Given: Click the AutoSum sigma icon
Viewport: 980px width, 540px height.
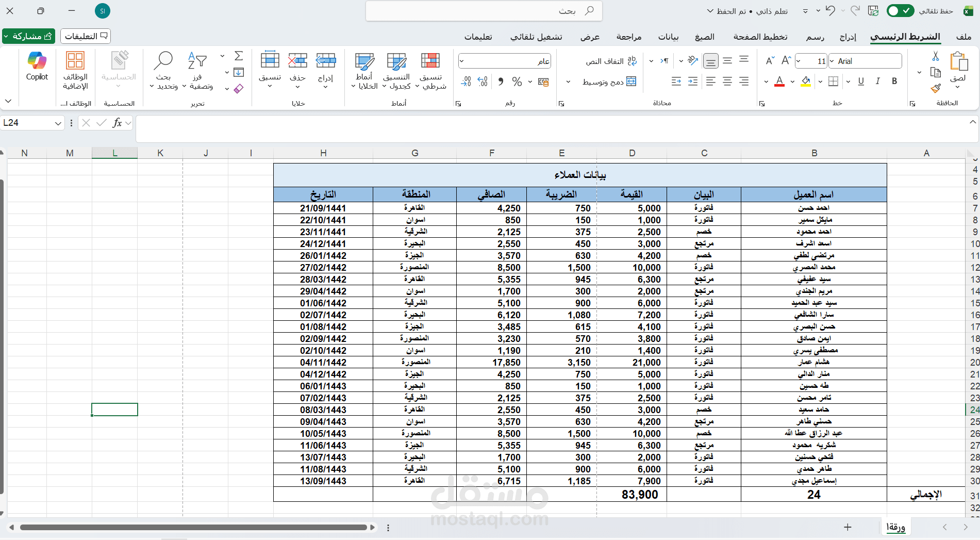Looking at the screenshot, I should (x=239, y=56).
